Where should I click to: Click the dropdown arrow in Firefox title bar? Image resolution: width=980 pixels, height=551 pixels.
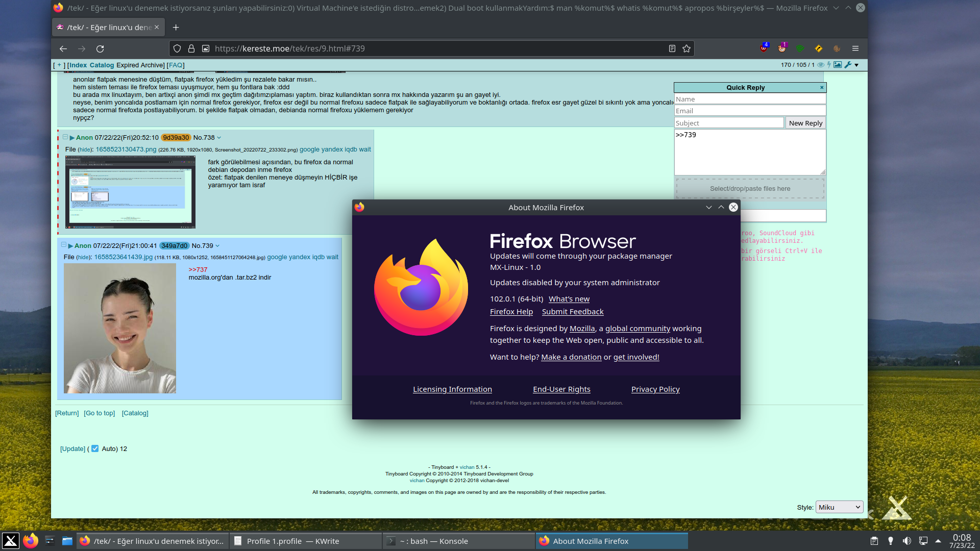click(x=836, y=8)
